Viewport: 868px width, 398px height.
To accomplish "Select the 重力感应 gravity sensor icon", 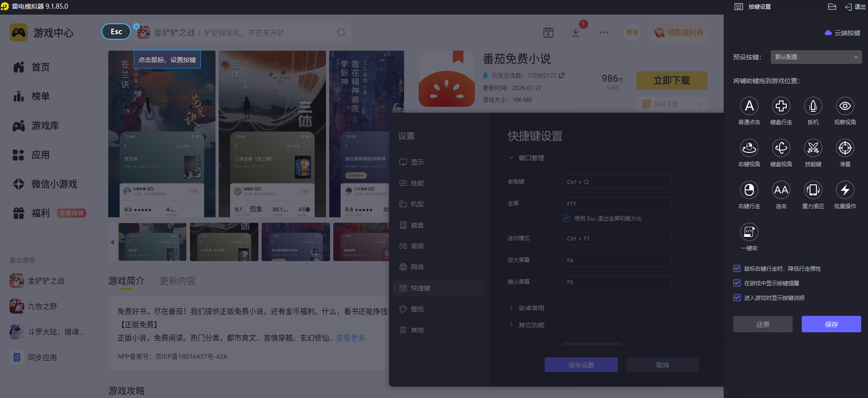I will [x=813, y=190].
